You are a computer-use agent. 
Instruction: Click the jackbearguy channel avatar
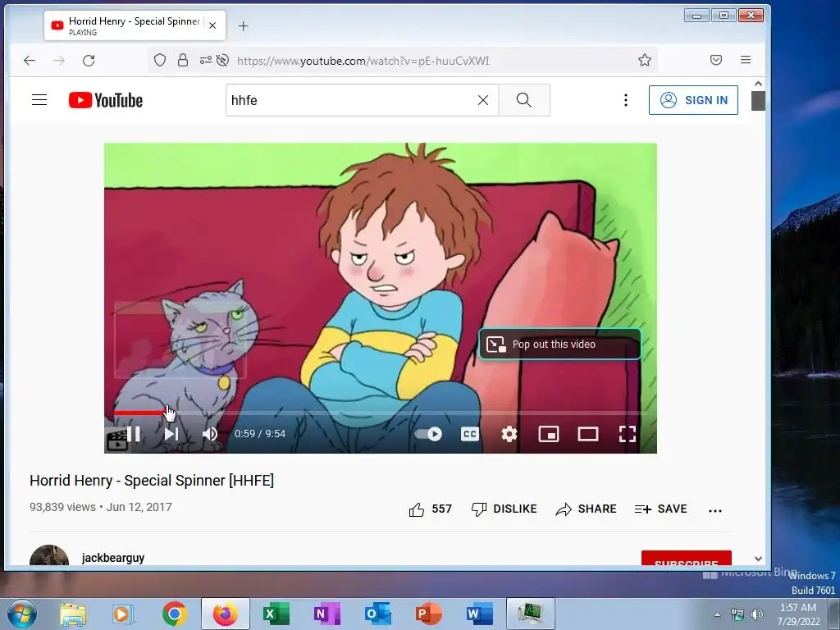tap(48, 555)
